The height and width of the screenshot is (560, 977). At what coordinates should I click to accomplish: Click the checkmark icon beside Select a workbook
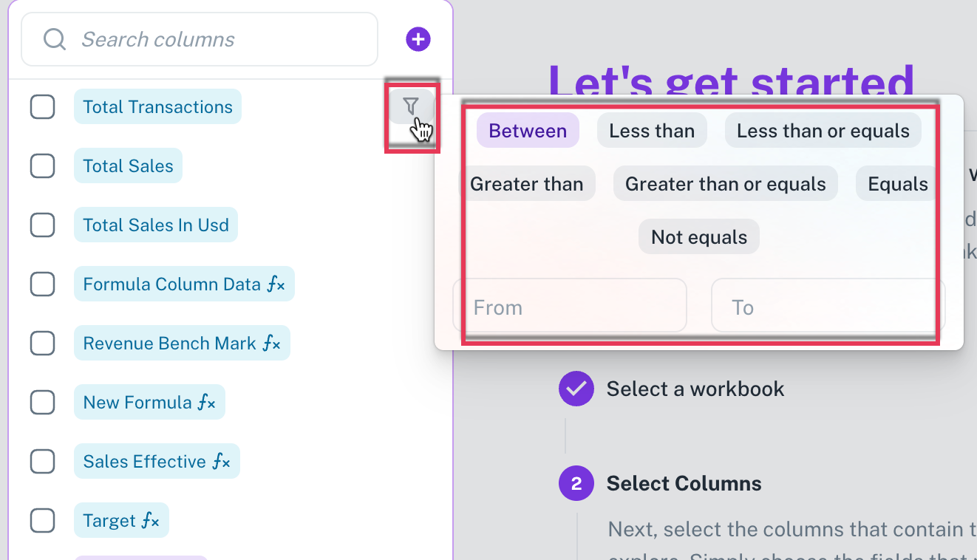576,389
